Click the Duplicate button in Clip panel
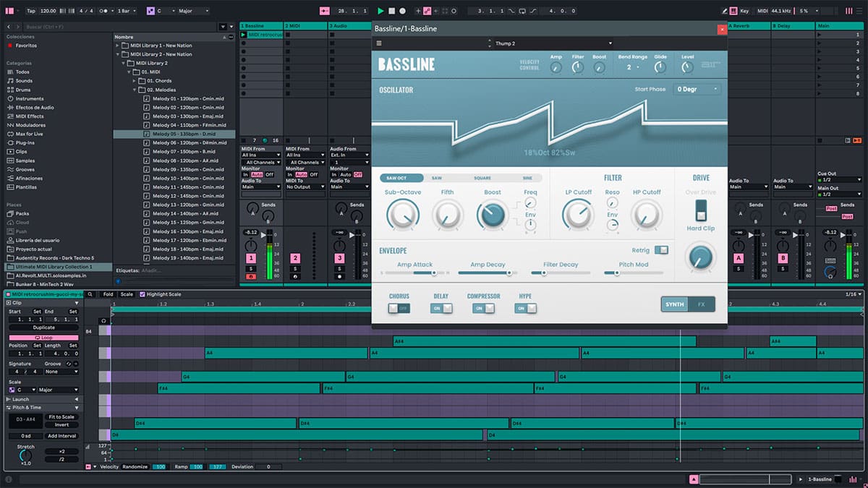This screenshot has width=868, height=488. [43, 328]
